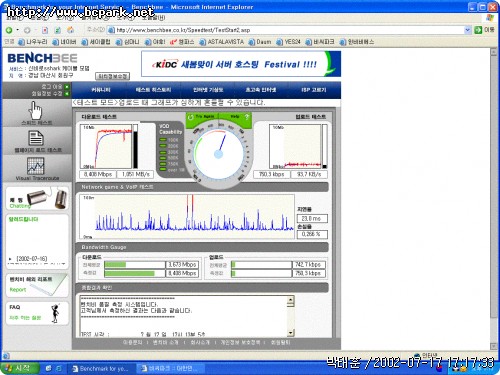The image size is (500, 375).
Task: Click the Home icon in browser toolbar
Action: tap(71, 30)
